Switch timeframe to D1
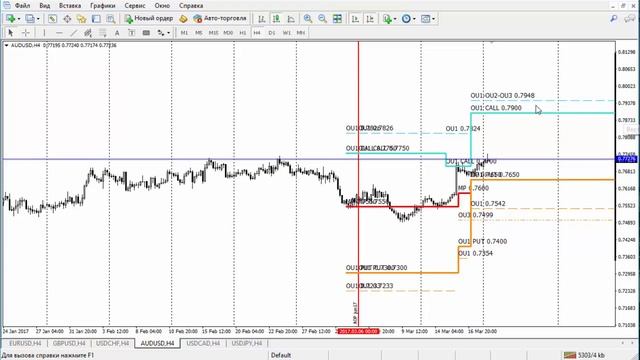The image size is (640, 360). click(x=272, y=33)
